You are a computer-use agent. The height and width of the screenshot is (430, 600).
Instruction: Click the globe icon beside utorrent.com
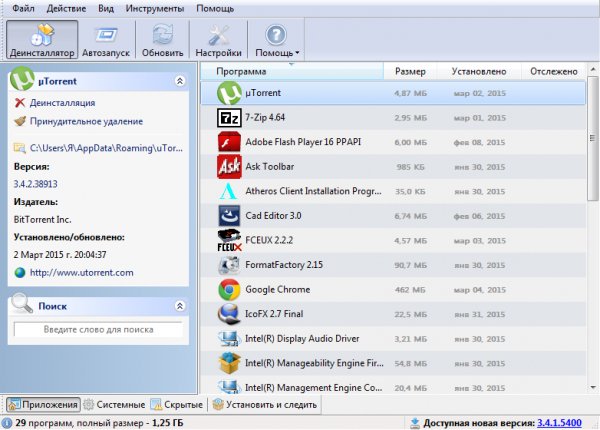click(x=20, y=272)
